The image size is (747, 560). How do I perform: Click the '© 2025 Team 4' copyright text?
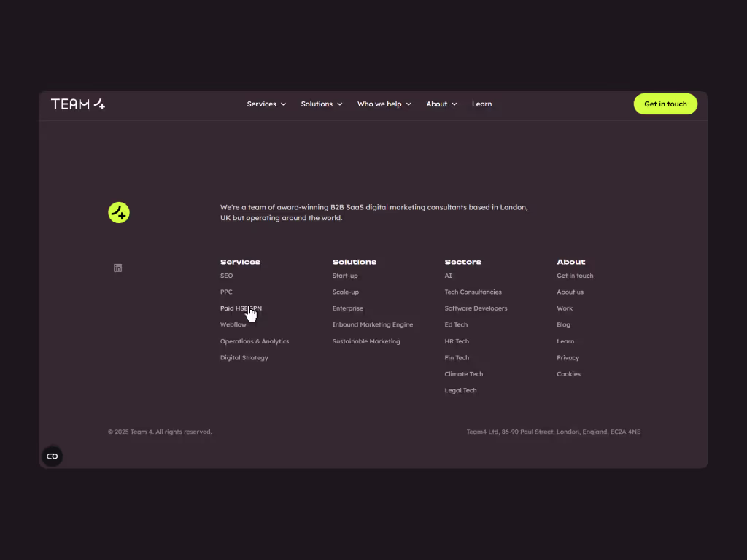(160, 432)
